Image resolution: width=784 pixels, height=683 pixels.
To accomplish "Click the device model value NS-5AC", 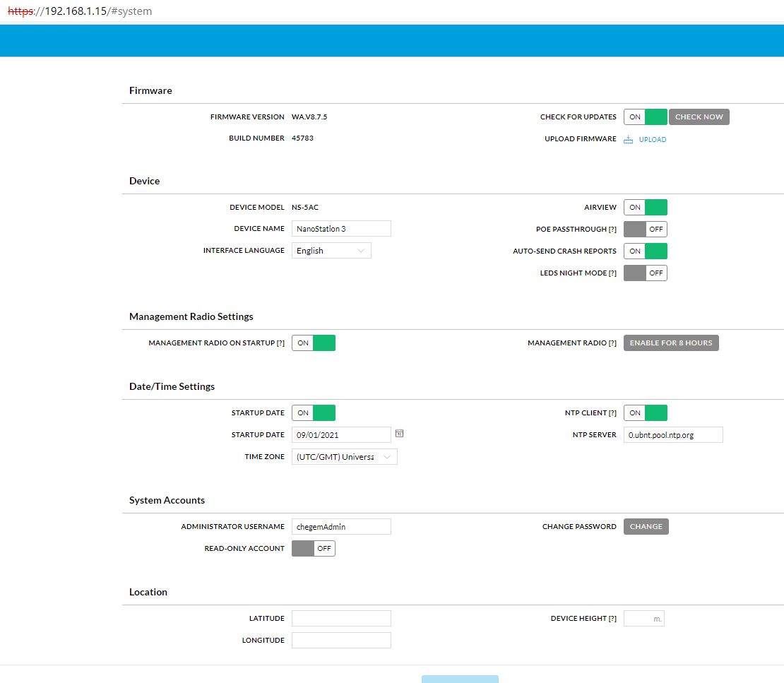I will click(x=305, y=207).
